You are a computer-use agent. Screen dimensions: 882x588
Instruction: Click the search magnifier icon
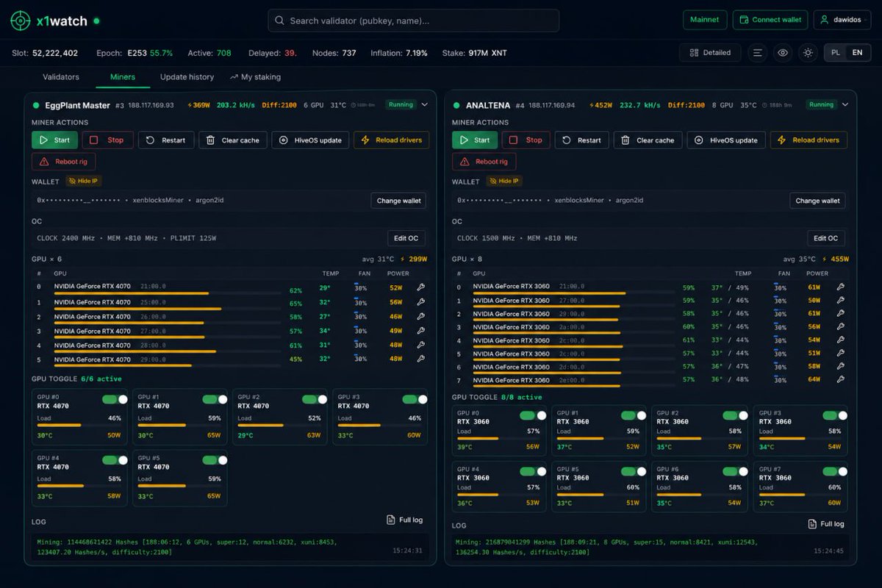tap(279, 21)
